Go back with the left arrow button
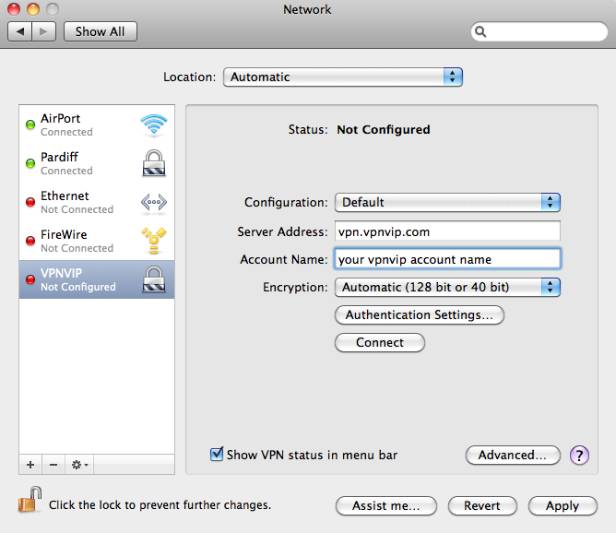616x533 pixels. (x=20, y=31)
